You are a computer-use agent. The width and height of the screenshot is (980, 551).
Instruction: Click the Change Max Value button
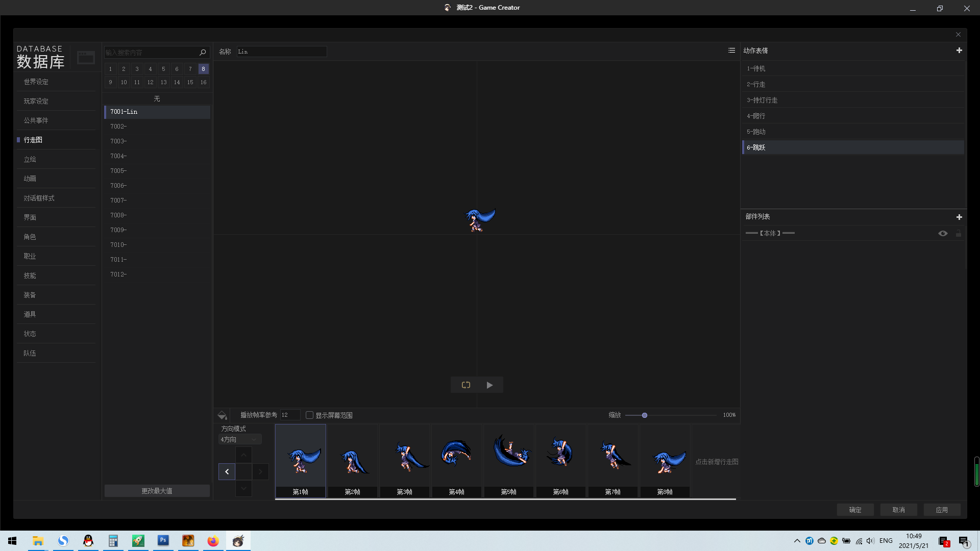(x=157, y=491)
